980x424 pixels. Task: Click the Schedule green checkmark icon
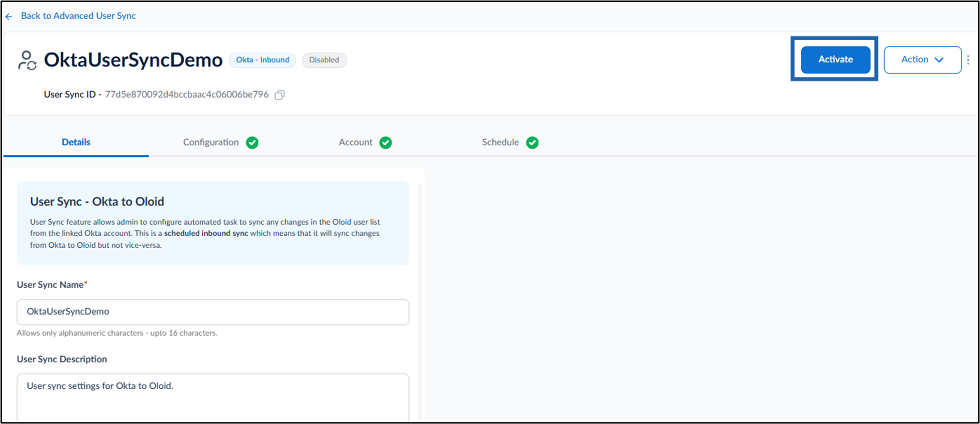pyautogui.click(x=532, y=143)
